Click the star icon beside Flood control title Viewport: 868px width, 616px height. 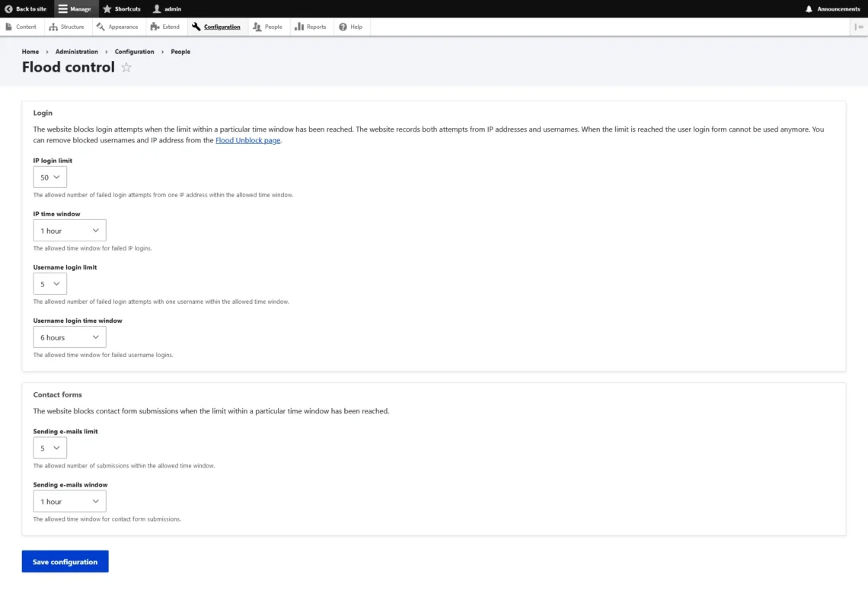[x=126, y=67]
